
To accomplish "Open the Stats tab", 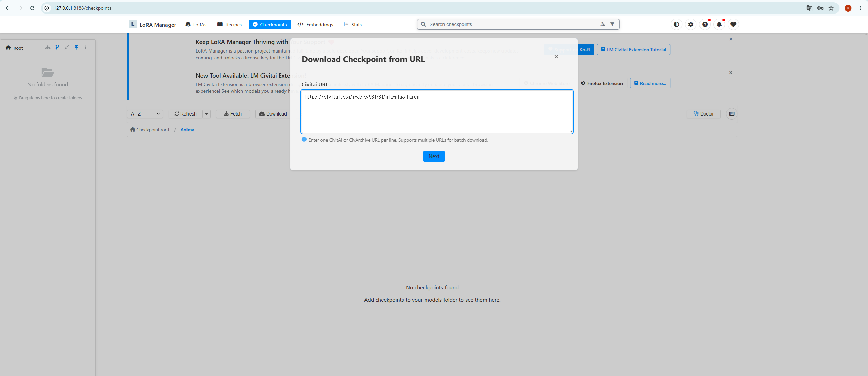I will tap(353, 24).
